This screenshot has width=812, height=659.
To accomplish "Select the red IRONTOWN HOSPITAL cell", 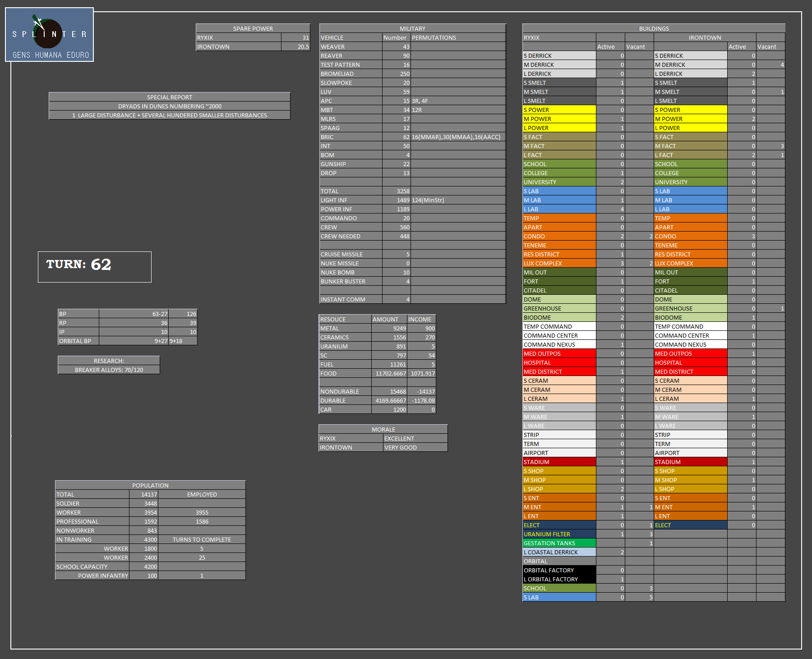I will [690, 362].
